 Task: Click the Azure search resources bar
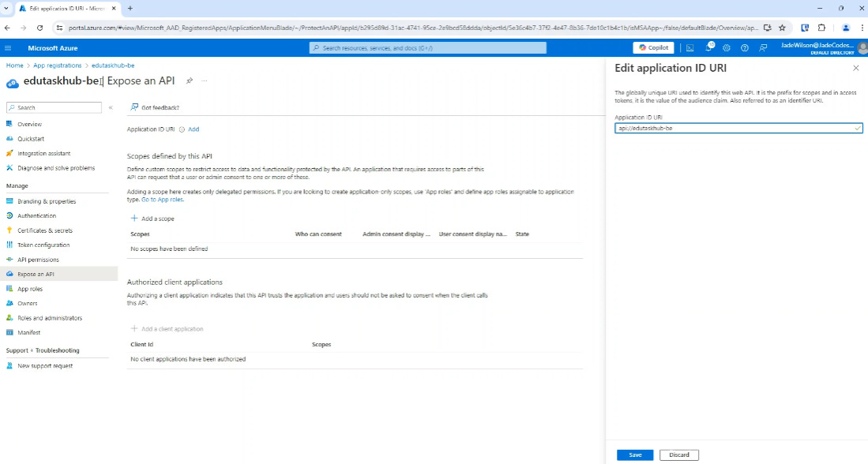point(428,48)
